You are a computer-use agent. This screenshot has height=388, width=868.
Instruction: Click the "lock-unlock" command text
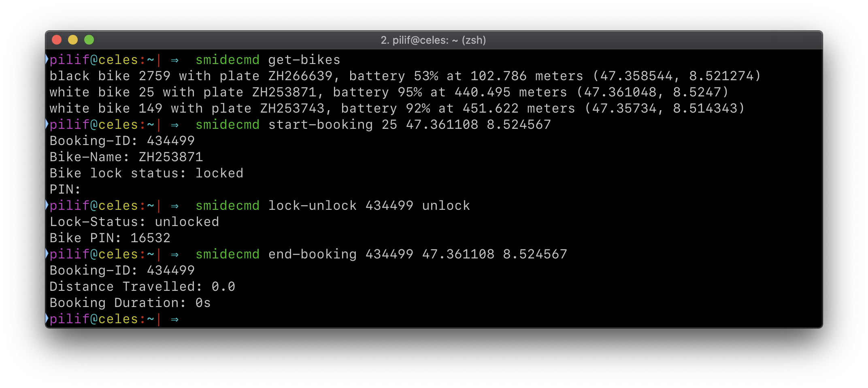(312, 206)
